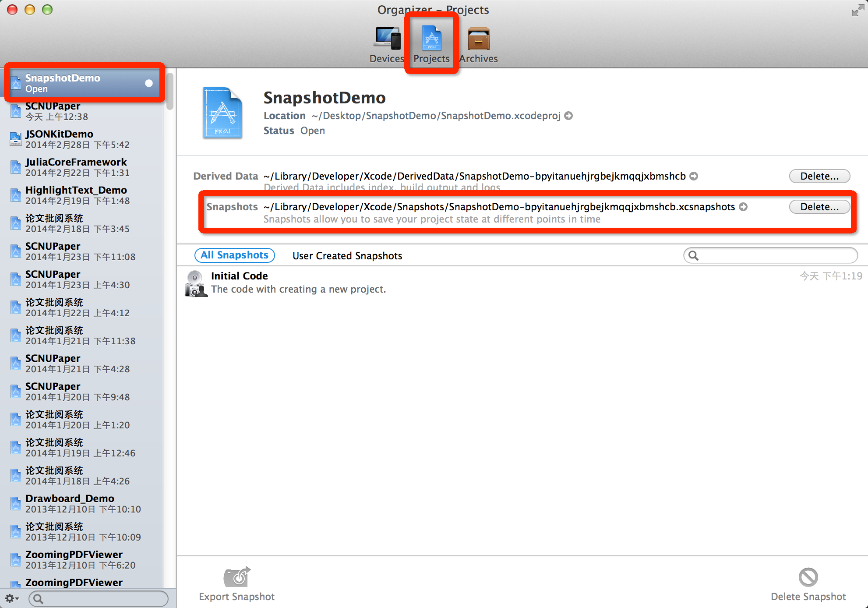
Task: Select SCNUPaper dated 2014年1月21日 下午4:28
Action: click(82, 364)
